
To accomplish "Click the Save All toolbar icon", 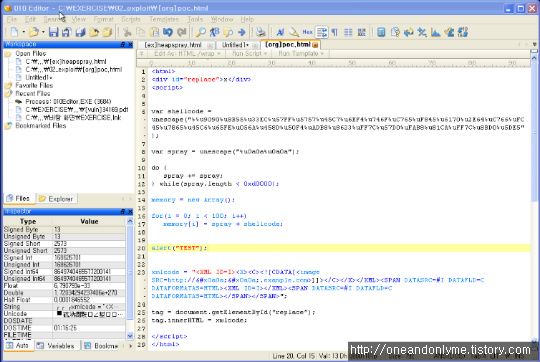I will [80, 32].
